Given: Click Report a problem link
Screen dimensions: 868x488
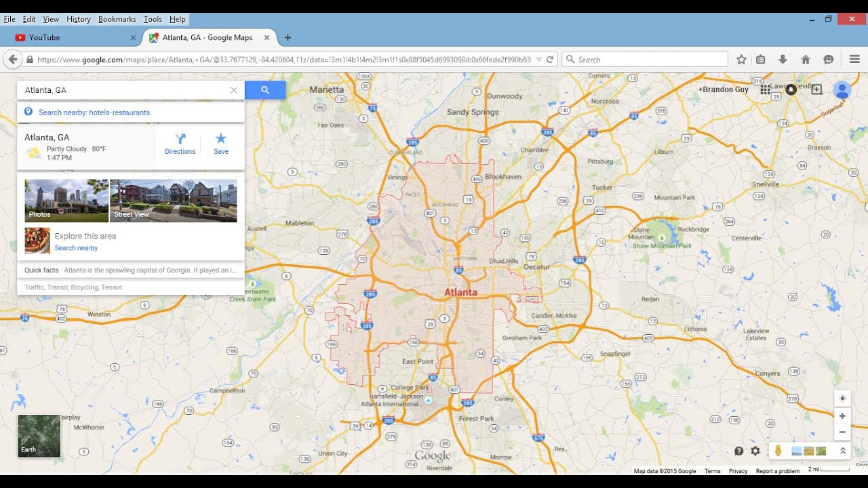Looking at the screenshot, I should 778,471.
